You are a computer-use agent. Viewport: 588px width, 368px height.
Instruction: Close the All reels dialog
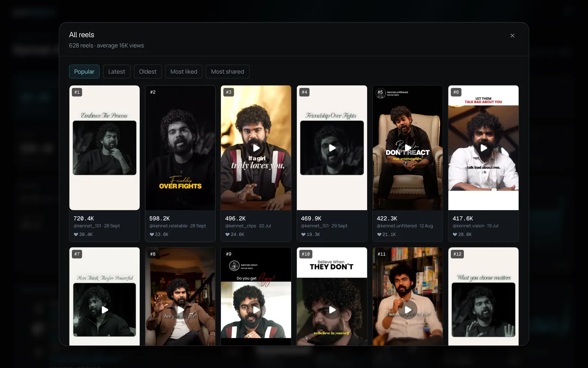(512, 36)
